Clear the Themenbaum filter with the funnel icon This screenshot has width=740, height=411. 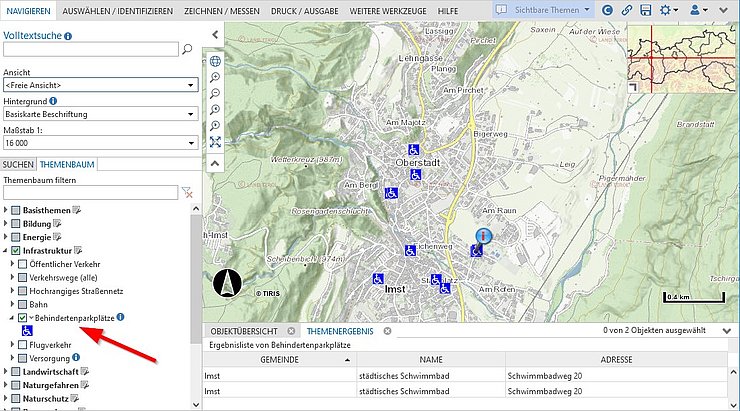(187, 192)
